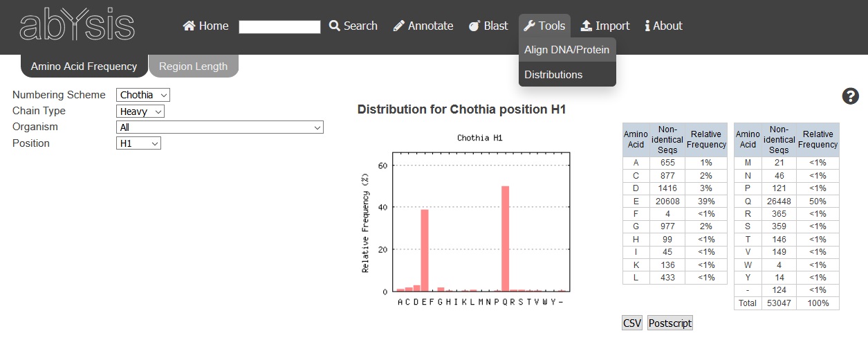This screenshot has width=868, height=340.
Task: Expand the Organism dropdown
Action: tap(220, 127)
